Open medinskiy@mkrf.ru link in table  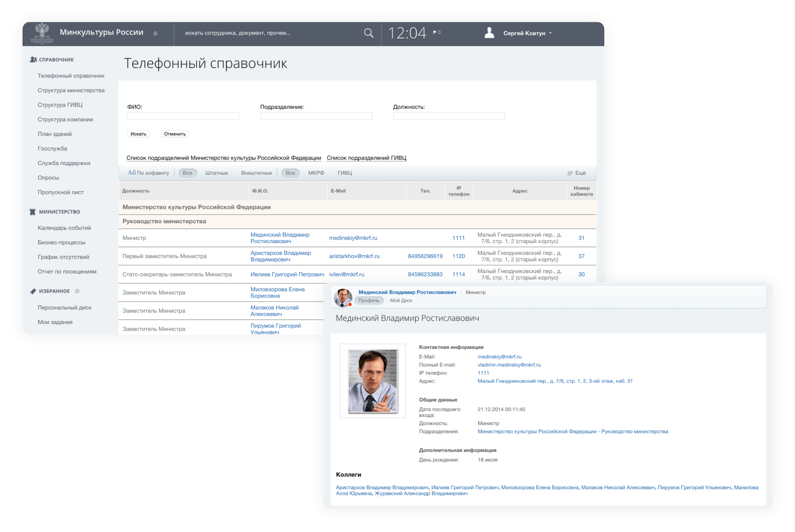pyautogui.click(x=353, y=238)
